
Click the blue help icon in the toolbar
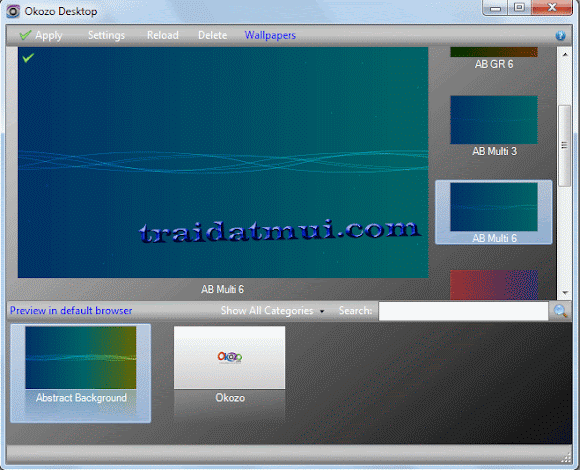point(560,35)
